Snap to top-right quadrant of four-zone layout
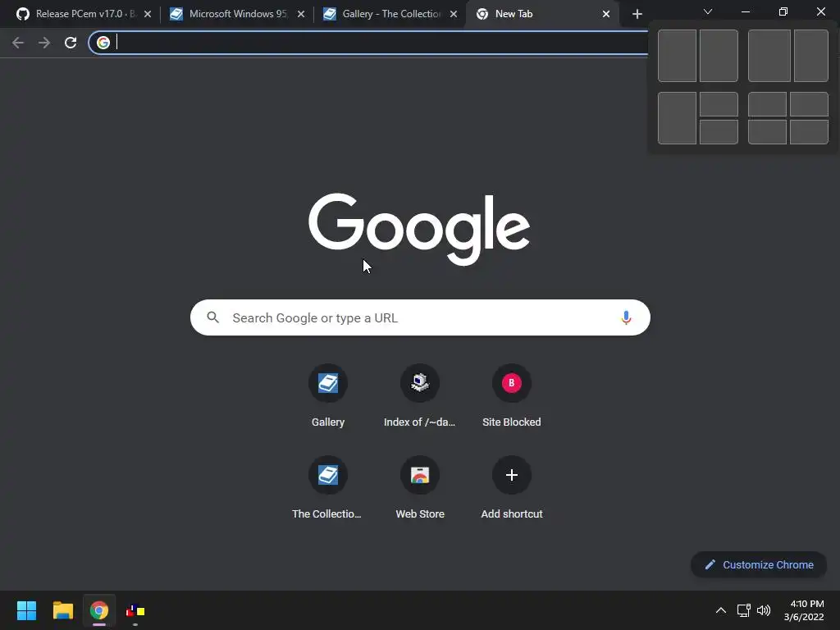The height and width of the screenshot is (630, 840). [809, 104]
